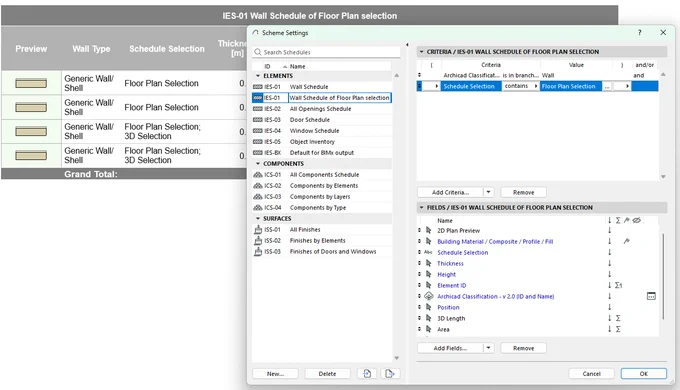Viewport: 680px width, 390px height.
Task: Click the import scheme icon beside Delete
Action: point(367,374)
